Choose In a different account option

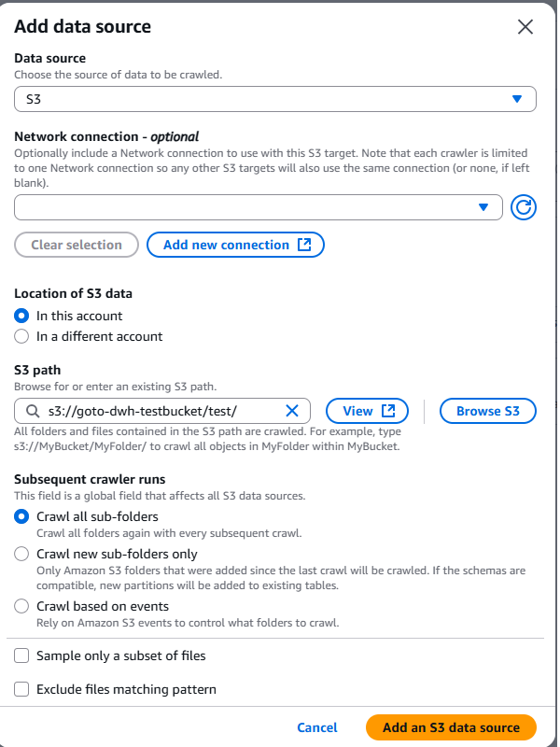pos(22,336)
